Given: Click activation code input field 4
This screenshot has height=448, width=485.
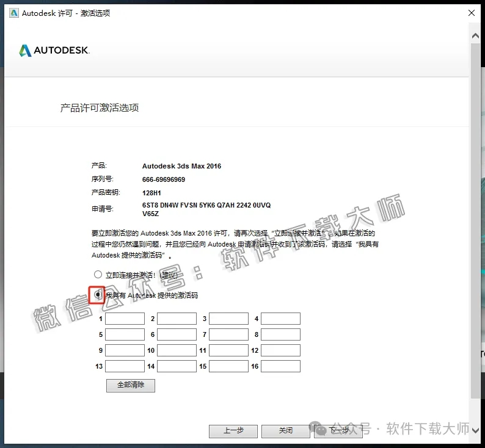Looking at the screenshot, I should click(280, 319).
